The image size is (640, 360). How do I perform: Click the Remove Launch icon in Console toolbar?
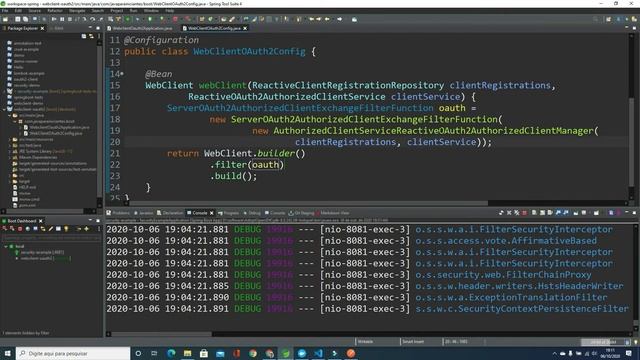[x=509, y=213]
